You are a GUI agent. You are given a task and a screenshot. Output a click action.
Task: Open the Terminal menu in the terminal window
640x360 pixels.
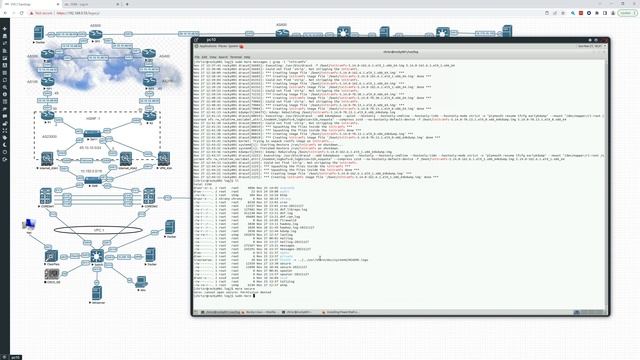[236, 57]
